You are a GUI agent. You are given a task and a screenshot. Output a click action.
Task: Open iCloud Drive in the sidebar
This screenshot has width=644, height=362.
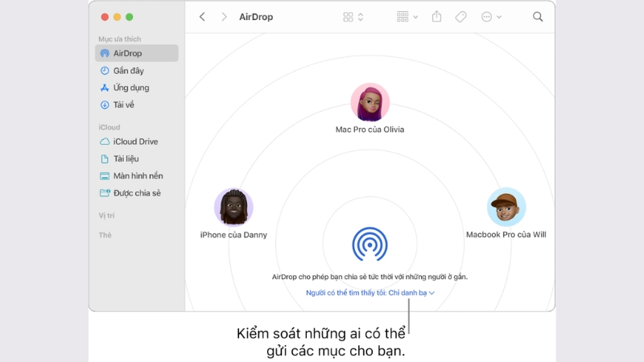point(135,142)
